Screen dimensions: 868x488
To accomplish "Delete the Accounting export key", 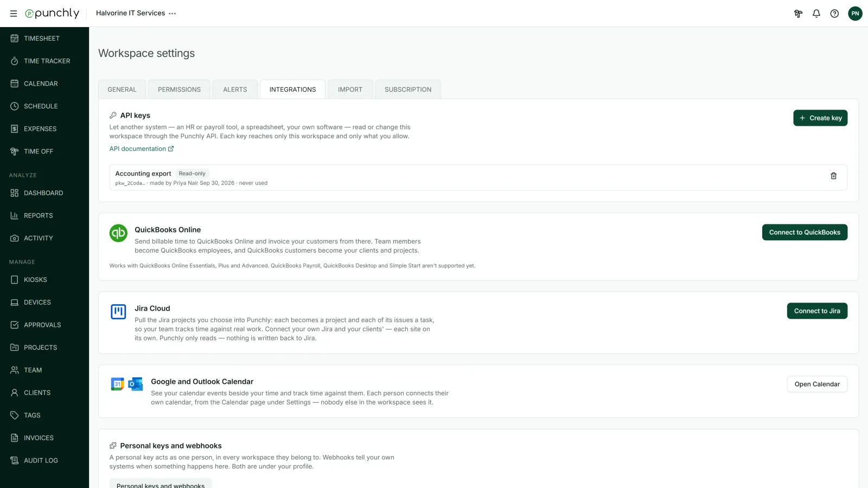I will (x=833, y=176).
